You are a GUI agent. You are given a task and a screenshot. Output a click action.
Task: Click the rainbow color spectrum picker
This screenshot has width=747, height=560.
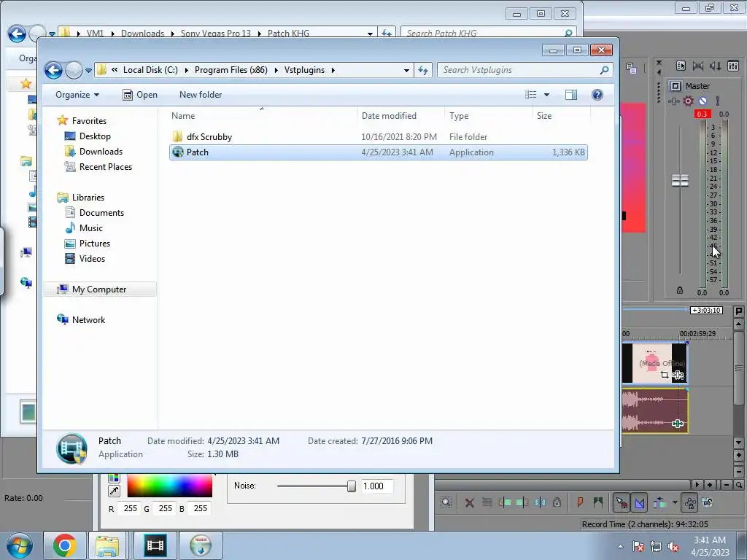pyautogui.click(x=169, y=486)
